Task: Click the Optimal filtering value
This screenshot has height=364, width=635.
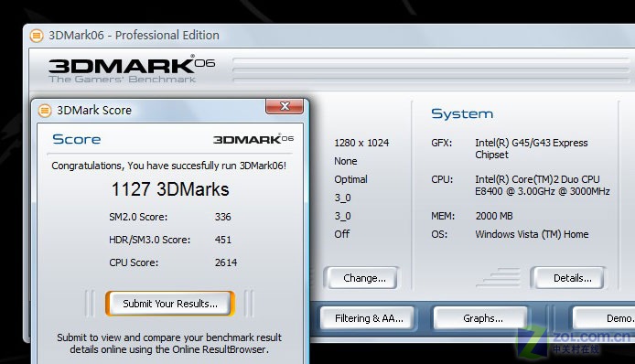Action: [x=350, y=179]
